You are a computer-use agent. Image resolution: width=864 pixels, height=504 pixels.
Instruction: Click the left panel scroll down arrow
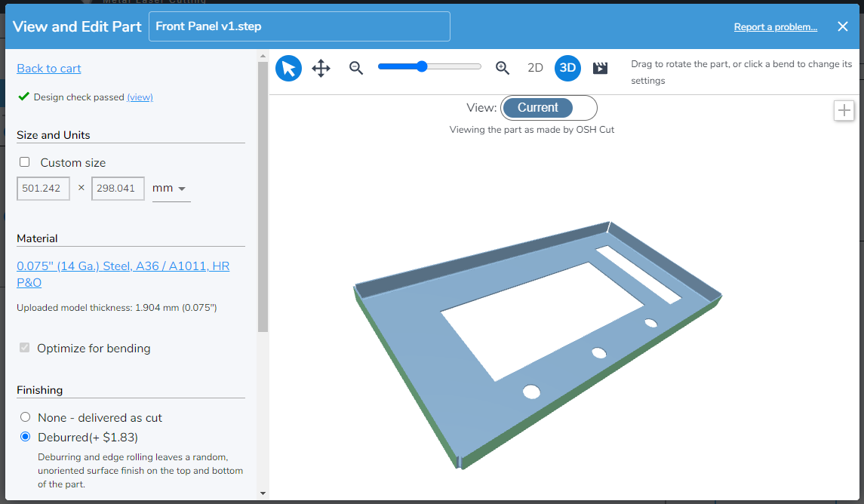[x=263, y=493]
